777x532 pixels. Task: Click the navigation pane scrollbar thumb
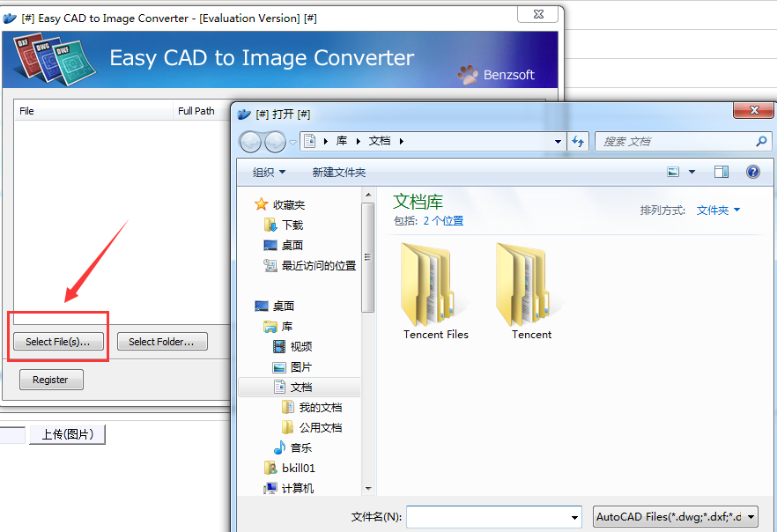tap(368, 257)
